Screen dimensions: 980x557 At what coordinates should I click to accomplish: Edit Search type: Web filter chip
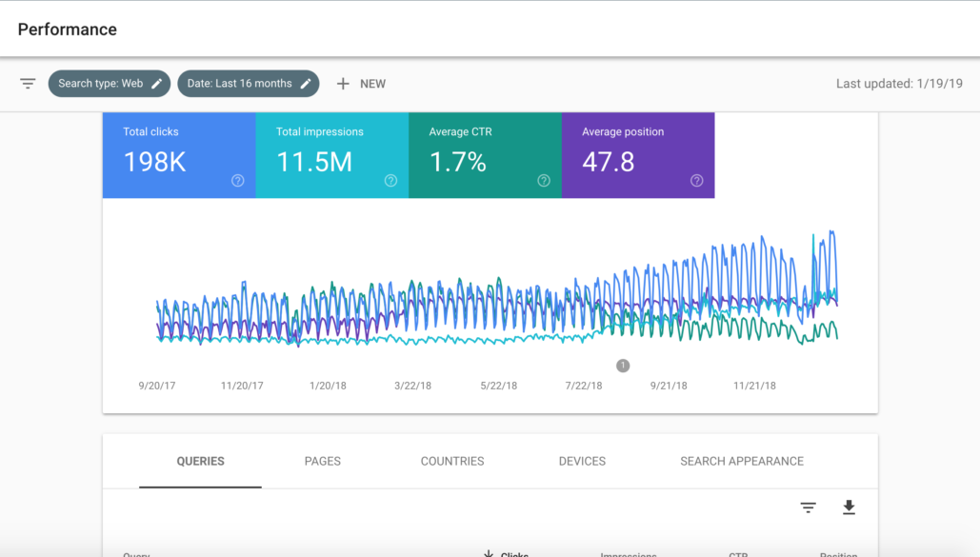[110, 84]
